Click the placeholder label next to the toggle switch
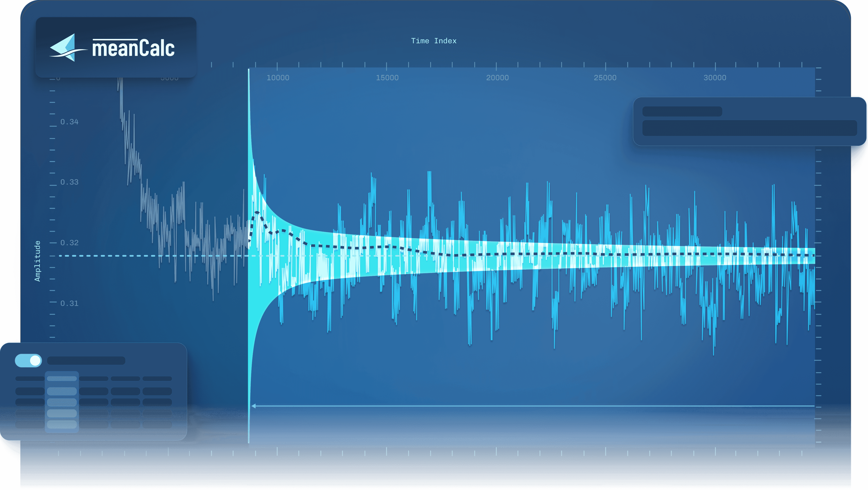Image resolution: width=868 pixels, height=490 pixels. (x=86, y=361)
